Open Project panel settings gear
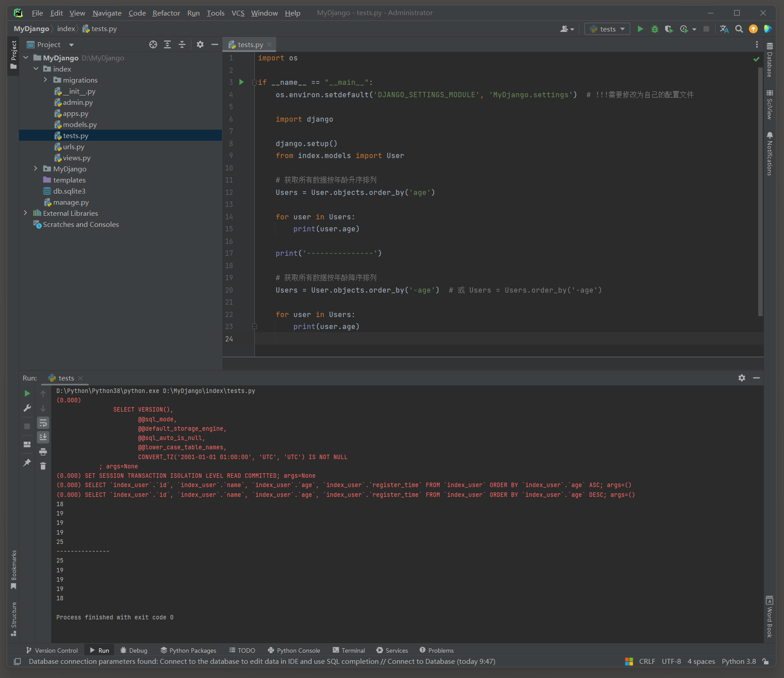Viewport: 784px width, 678px height. (200, 44)
